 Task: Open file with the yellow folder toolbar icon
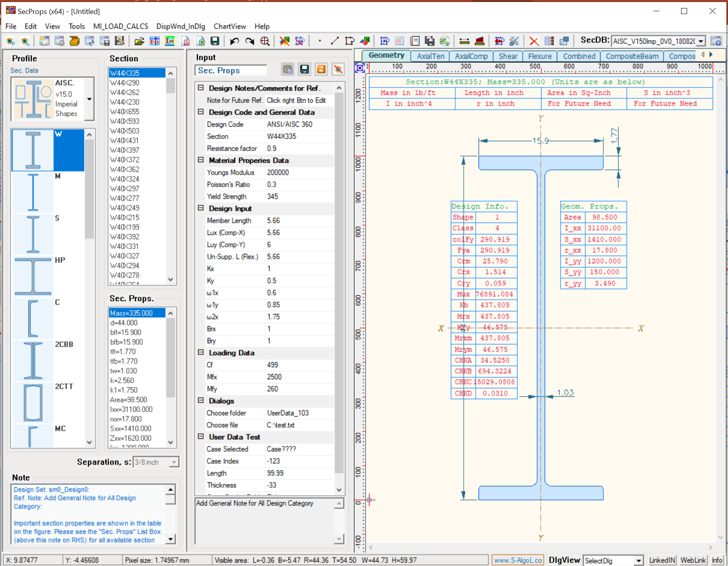pos(139,41)
